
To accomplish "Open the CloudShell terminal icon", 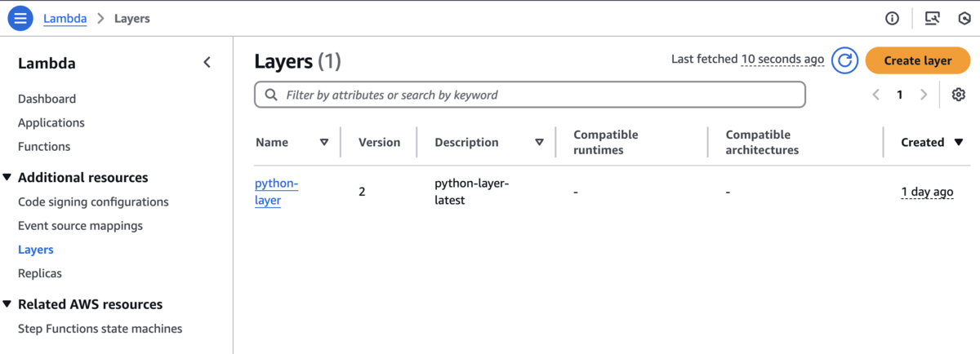I will 932,18.
